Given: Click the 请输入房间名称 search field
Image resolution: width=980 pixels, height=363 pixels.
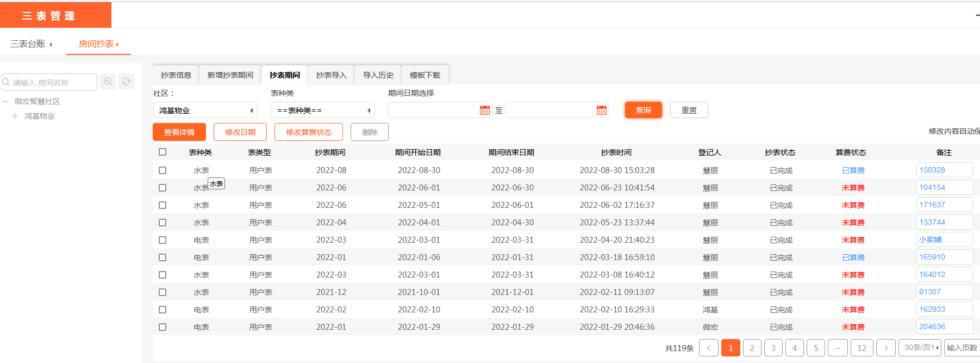Looking at the screenshot, I should pyautogui.click(x=52, y=82).
